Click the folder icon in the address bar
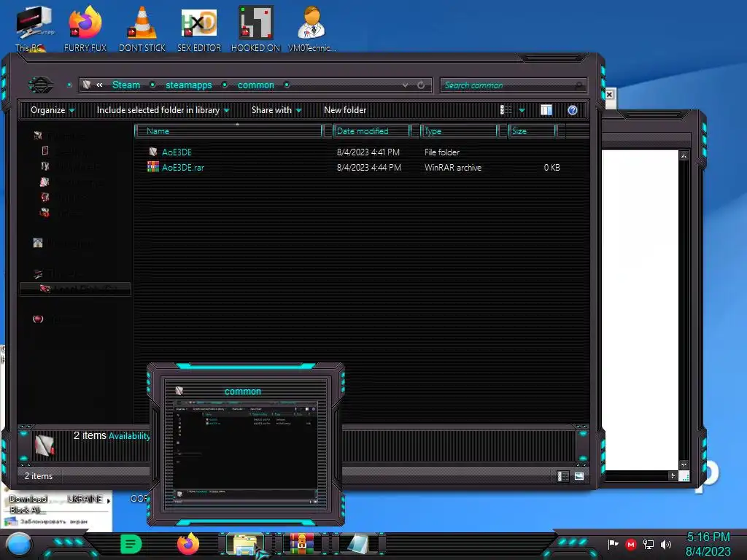The width and height of the screenshot is (747, 560). (x=86, y=85)
